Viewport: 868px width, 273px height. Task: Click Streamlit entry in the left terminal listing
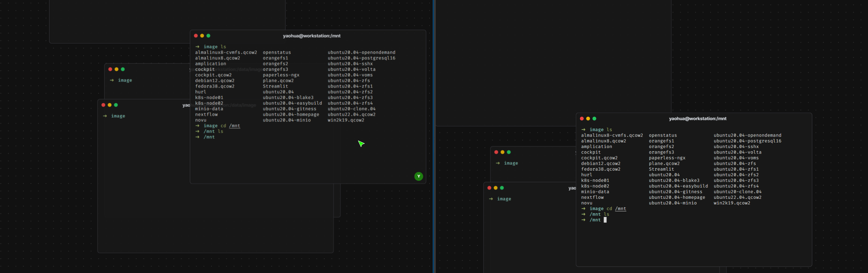tap(275, 86)
